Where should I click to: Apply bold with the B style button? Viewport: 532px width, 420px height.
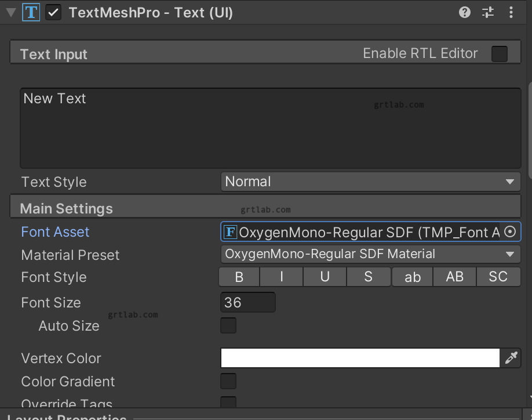(x=238, y=277)
